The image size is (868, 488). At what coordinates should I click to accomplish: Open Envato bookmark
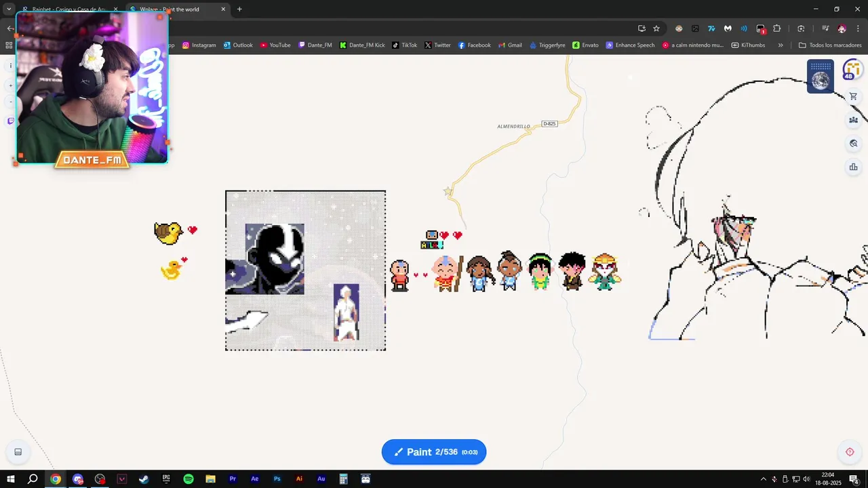coord(585,45)
